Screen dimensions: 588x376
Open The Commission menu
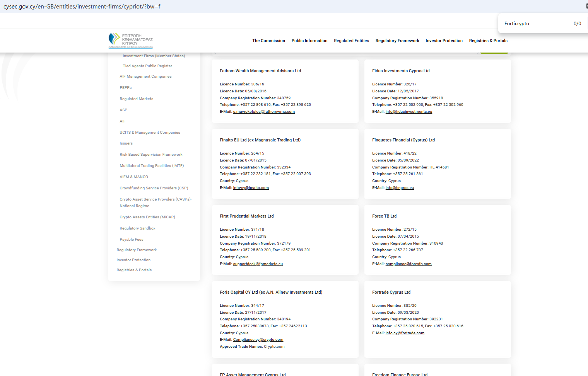tap(268, 41)
